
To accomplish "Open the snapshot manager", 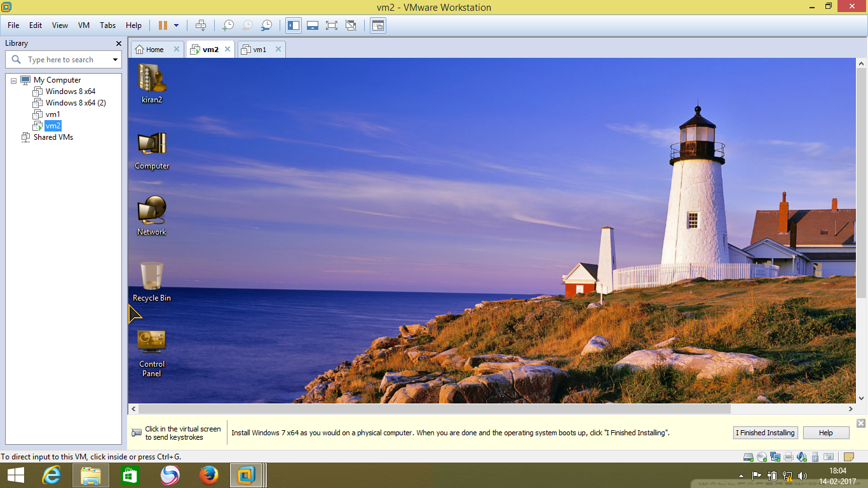I will coord(267,25).
